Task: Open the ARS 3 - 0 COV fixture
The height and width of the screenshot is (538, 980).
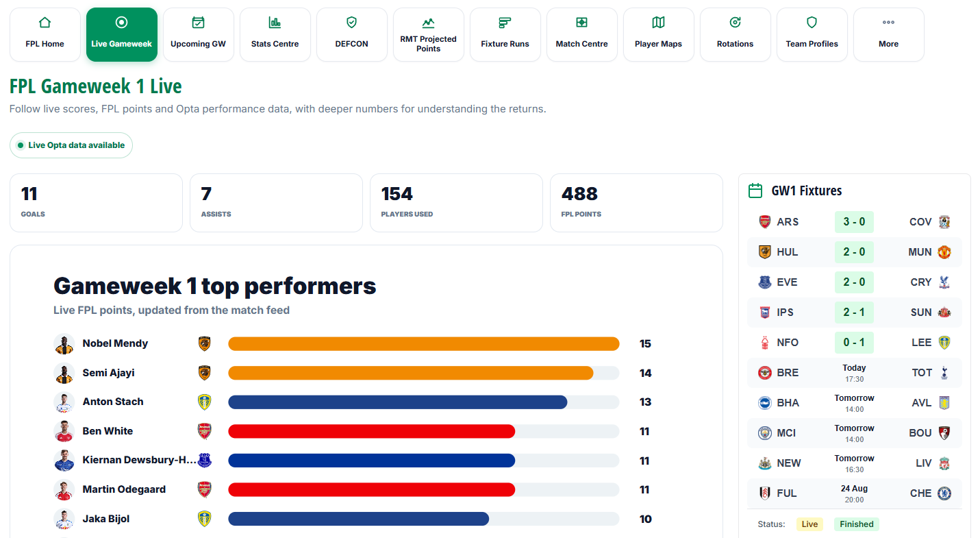Action: tap(855, 222)
